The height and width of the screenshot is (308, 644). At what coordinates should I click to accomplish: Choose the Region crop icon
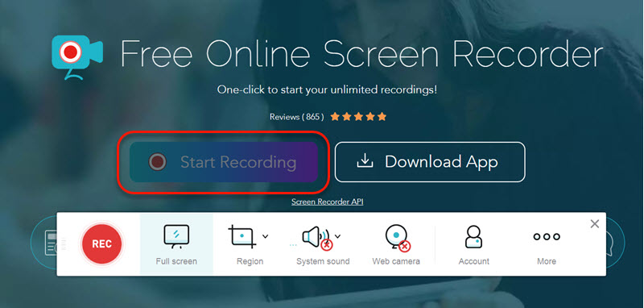(x=242, y=236)
